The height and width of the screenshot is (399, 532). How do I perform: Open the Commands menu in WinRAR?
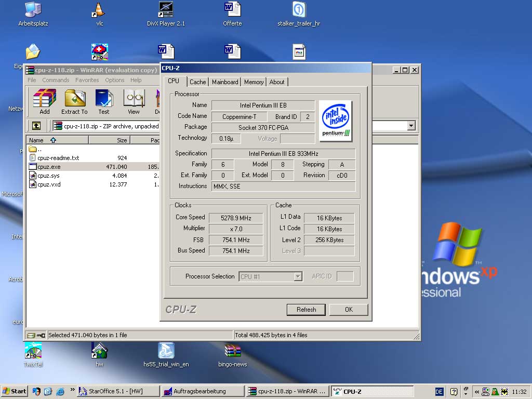[x=56, y=80]
